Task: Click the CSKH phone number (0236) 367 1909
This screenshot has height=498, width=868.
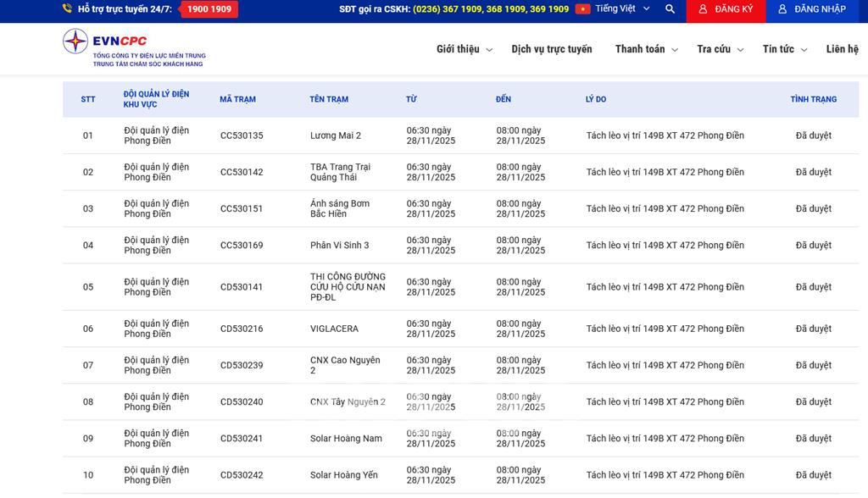Action: (448, 9)
